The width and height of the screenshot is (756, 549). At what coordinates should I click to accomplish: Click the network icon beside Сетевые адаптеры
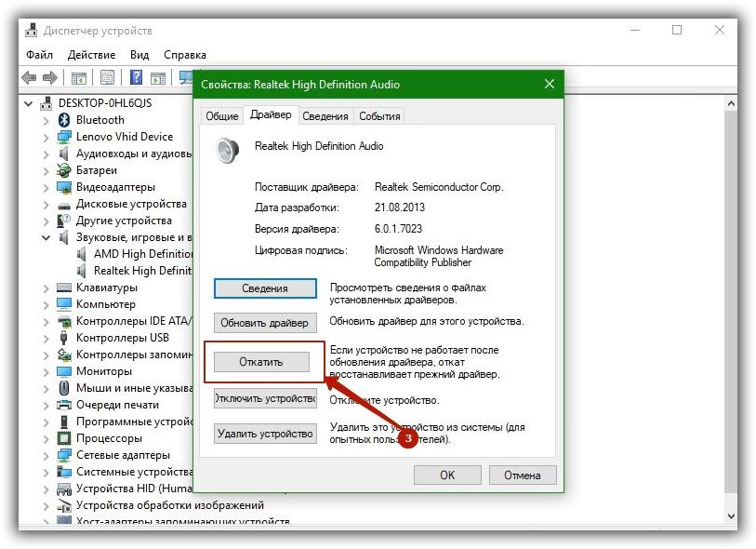click(63, 455)
